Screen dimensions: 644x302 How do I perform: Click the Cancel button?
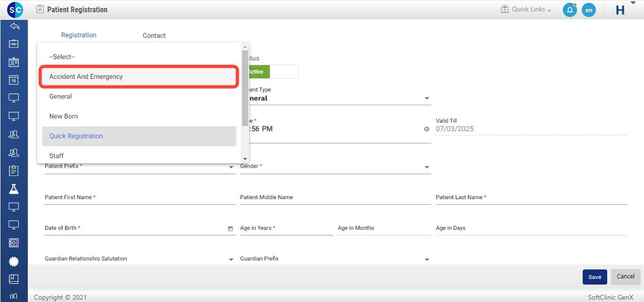[626, 277]
